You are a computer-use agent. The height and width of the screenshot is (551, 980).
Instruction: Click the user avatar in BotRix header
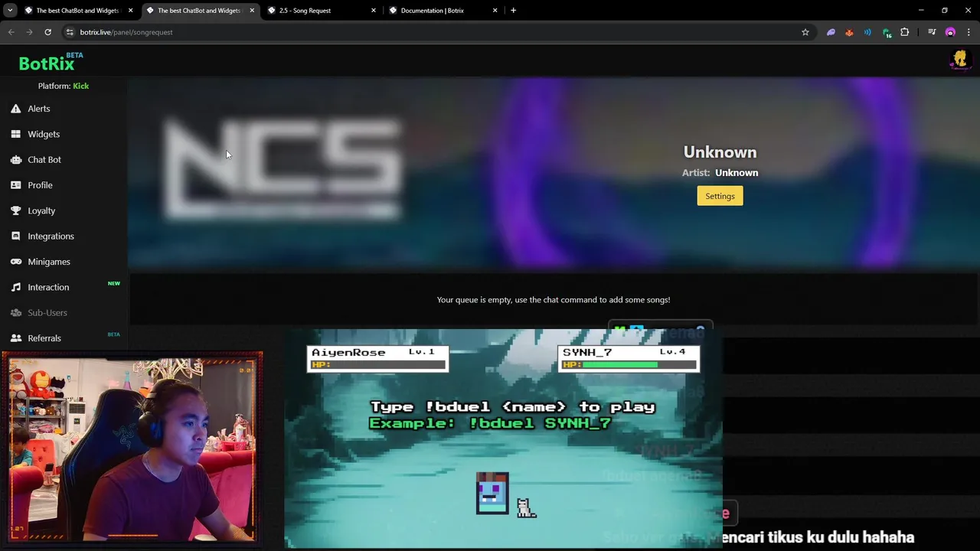coord(959,60)
